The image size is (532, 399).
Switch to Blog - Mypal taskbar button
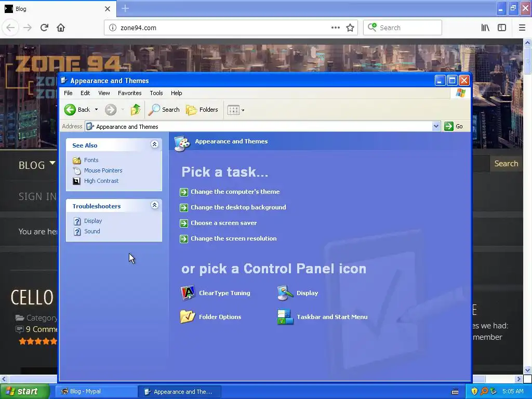[x=96, y=392]
